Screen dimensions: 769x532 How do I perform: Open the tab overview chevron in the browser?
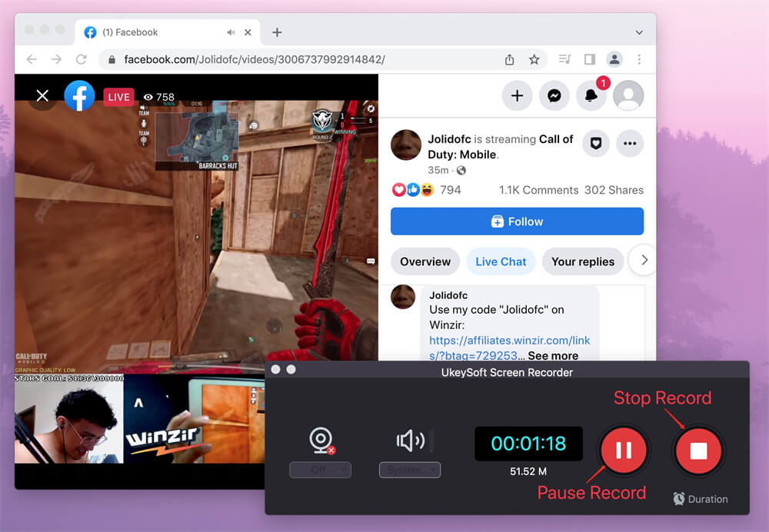[641, 32]
